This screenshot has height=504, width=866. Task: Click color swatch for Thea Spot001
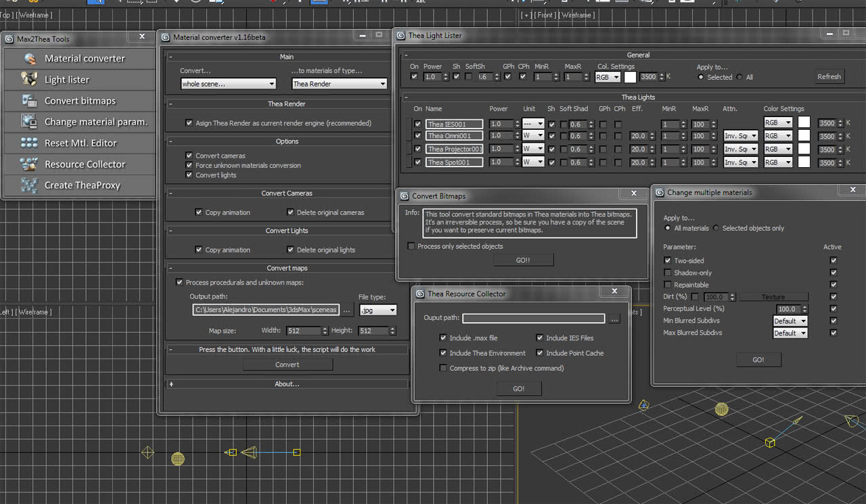[804, 162]
